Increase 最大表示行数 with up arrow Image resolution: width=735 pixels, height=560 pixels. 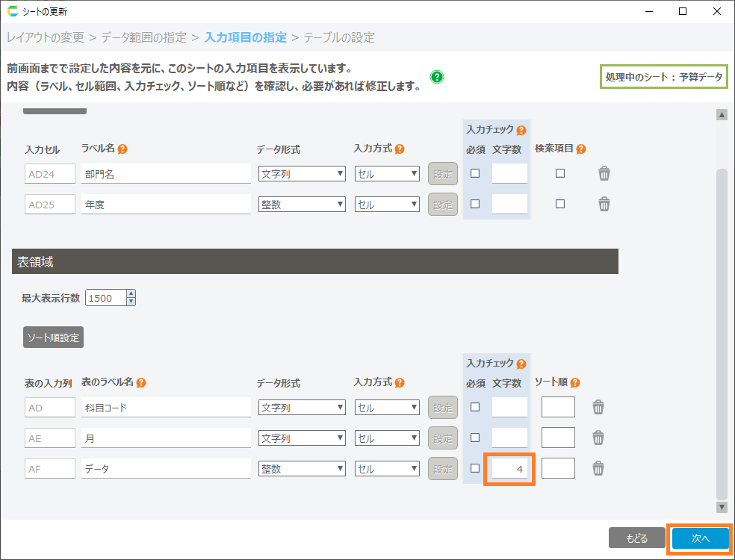pyautogui.click(x=131, y=294)
